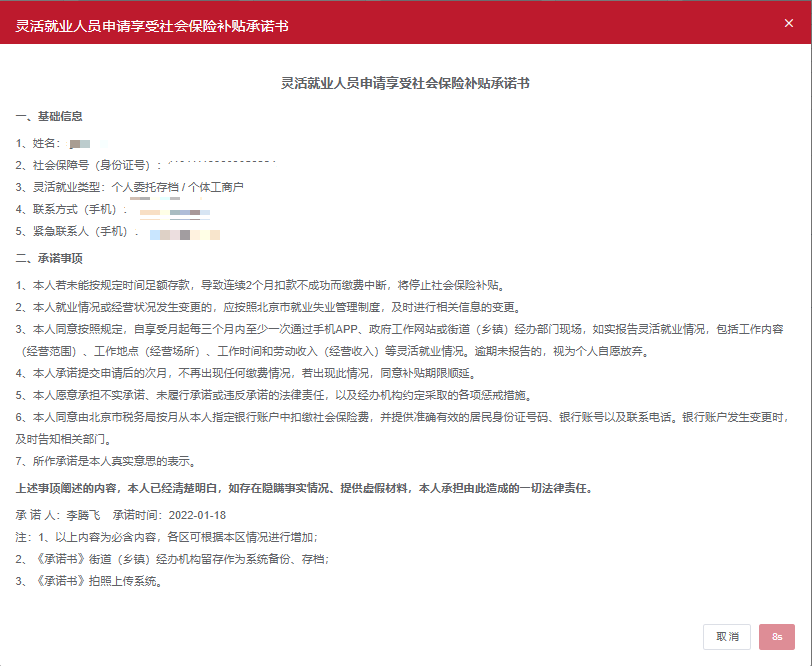This screenshot has width=812, height=666.
Task: Click note 1 以上内容为必含内容
Action: 167,538
